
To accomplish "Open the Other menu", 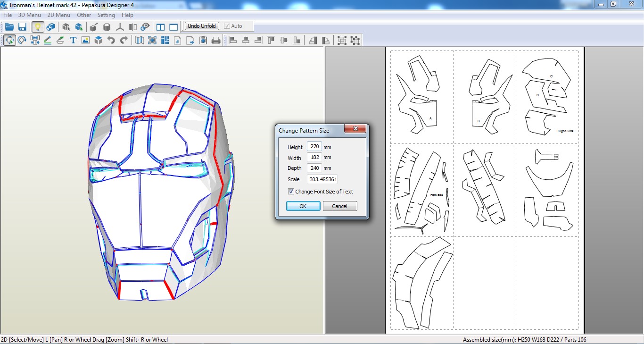I will (x=84, y=15).
